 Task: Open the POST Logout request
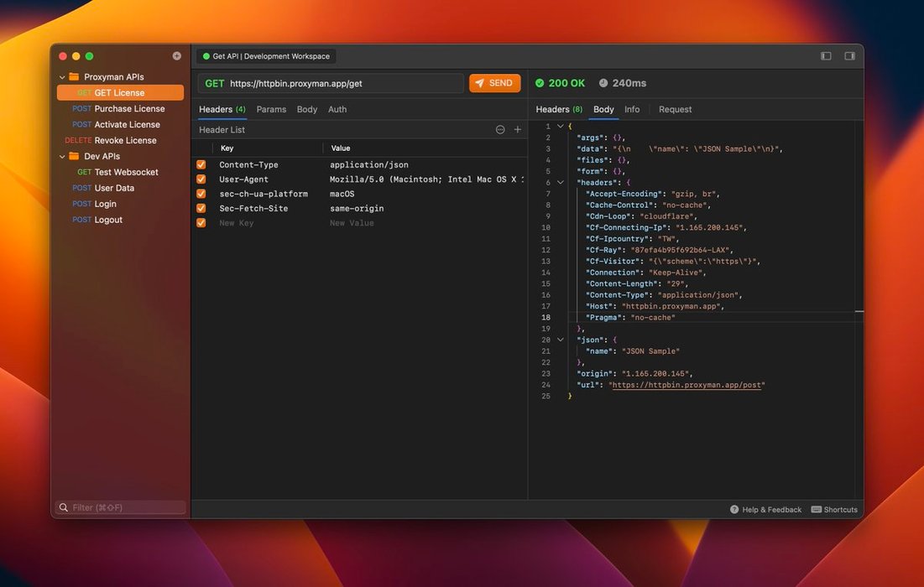click(120, 220)
